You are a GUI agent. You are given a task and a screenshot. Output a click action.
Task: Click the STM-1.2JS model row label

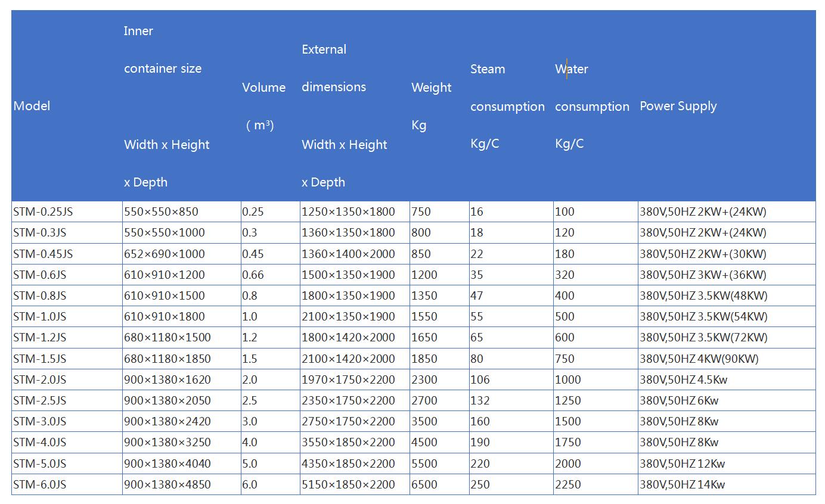coord(40,337)
